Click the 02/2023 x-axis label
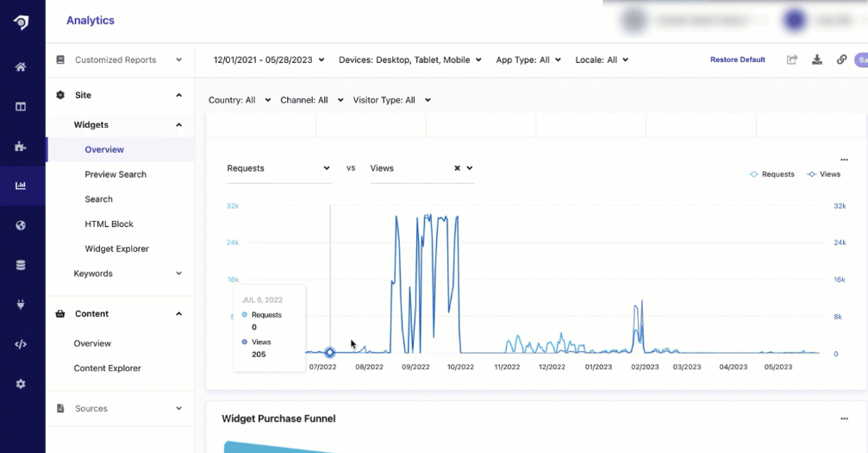868x453 pixels. click(645, 367)
